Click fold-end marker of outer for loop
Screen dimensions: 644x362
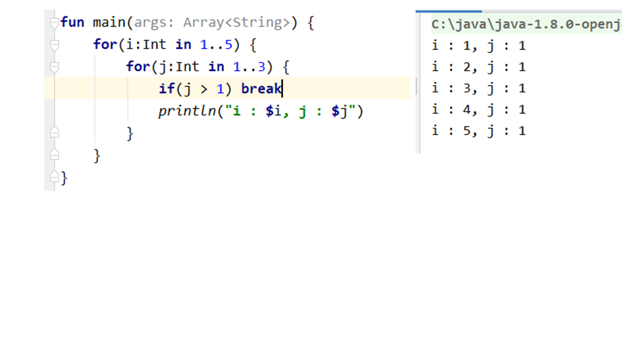pos(54,155)
